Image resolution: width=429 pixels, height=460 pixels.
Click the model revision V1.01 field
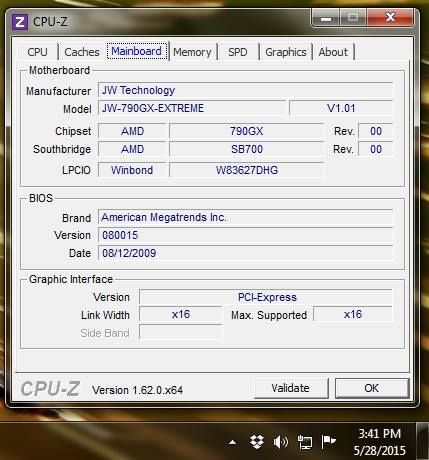pyautogui.click(x=341, y=108)
